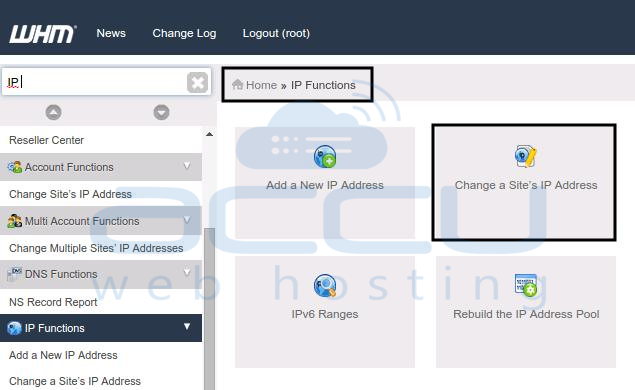
Task: Click the expand-all down arrow icon
Action: (x=161, y=112)
